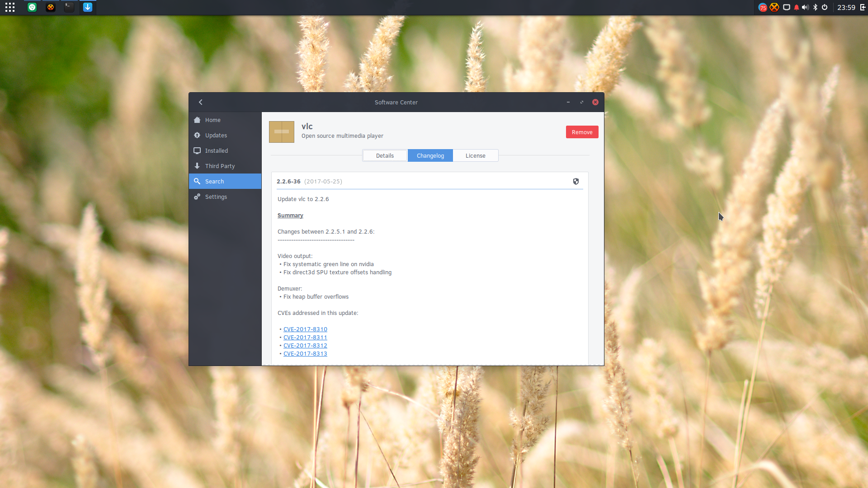Viewport: 868px width, 488px height.
Task: Click 'Fix heap buffer overflows' line
Action: click(316, 297)
